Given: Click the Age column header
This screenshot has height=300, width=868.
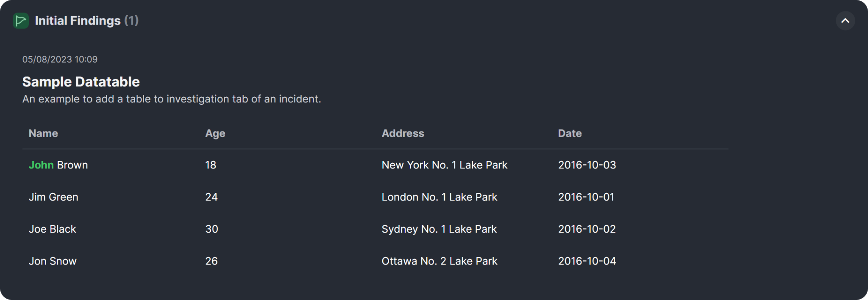Looking at the screenshot, I should [x=215, y=133].
